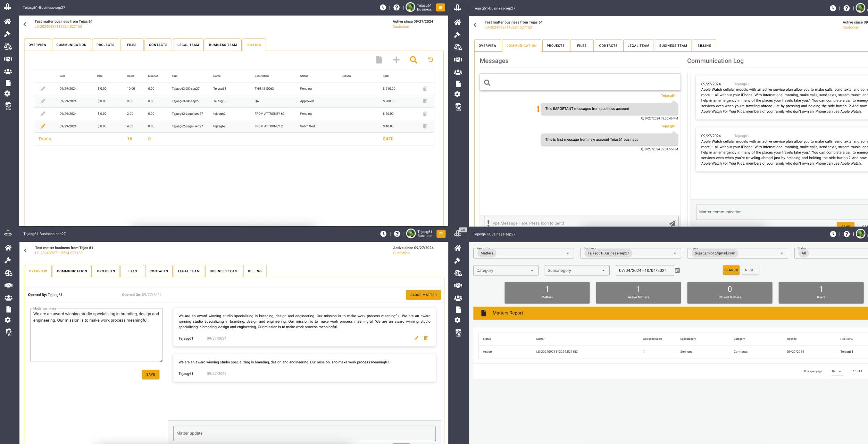This screenshot has width=868, height=444.
Task: Go back using the arrow in the Billing window
Action: (25, 24)
